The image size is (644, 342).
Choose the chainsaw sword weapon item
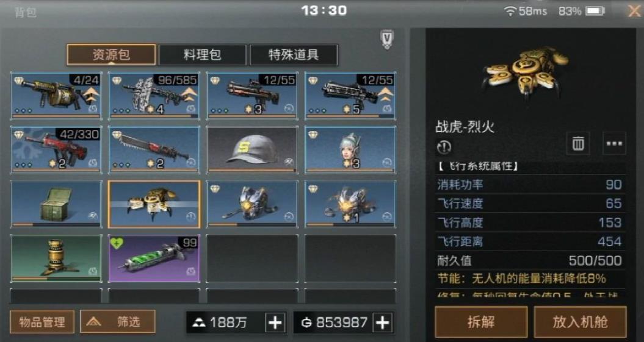(x=154, y=150)
